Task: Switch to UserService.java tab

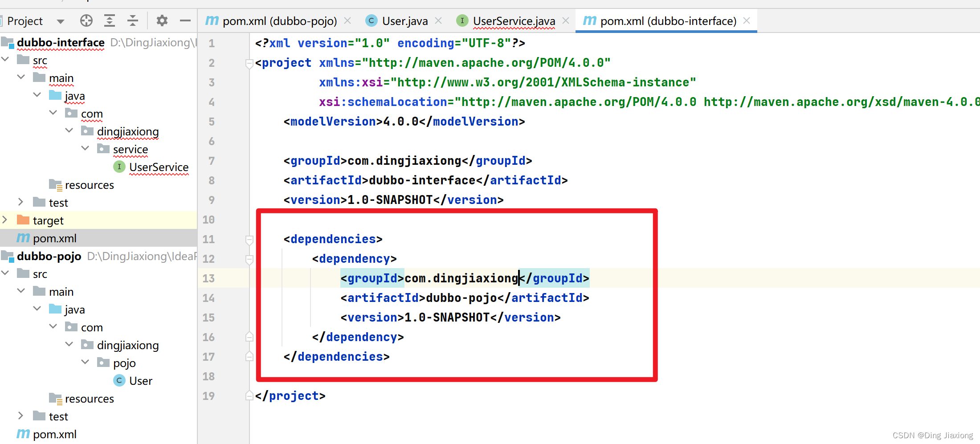Action: (x=514, y=21)
